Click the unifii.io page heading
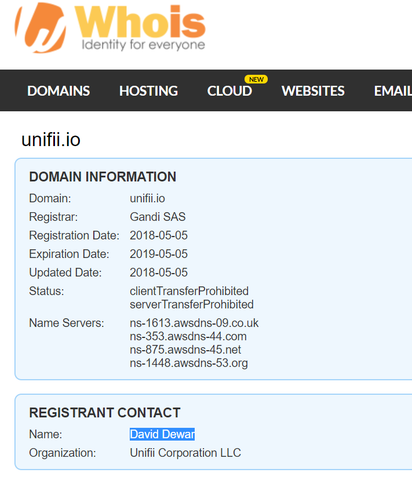412x480 pixels. (x=51, y=140)
